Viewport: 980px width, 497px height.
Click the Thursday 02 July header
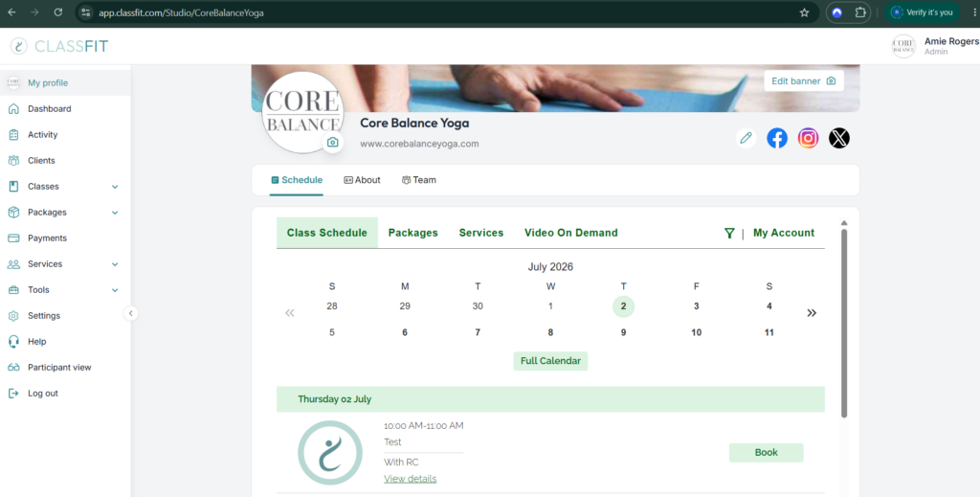point(550,399)
